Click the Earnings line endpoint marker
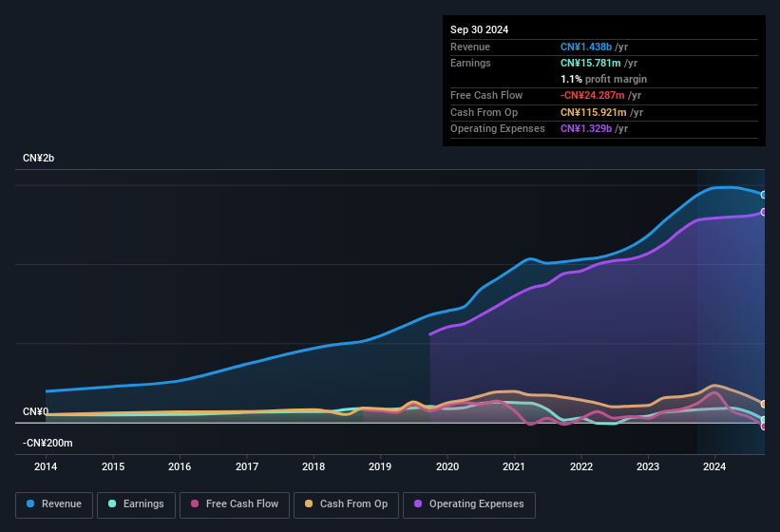 [x=764, y=420]
